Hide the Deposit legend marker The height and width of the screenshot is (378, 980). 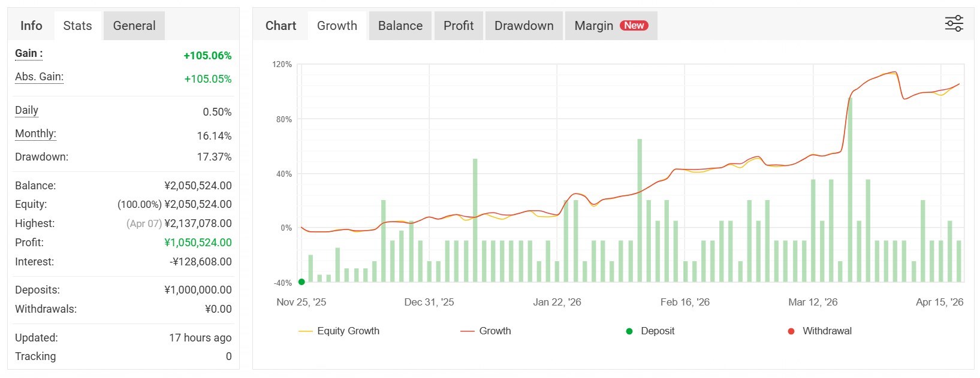(x=650, y=331)
